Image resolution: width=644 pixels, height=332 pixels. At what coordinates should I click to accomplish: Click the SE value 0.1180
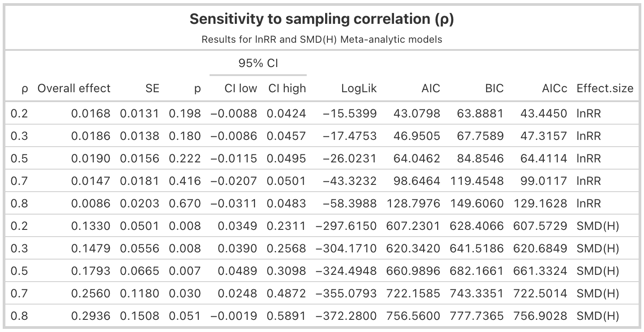[x=139, y=293]
